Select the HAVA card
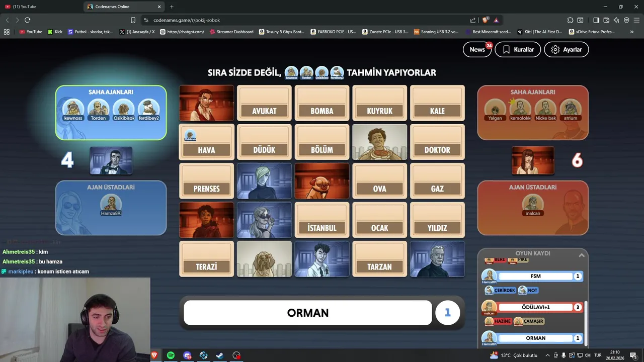The width and height of the screenshot is (644, 362). point(206,142)
